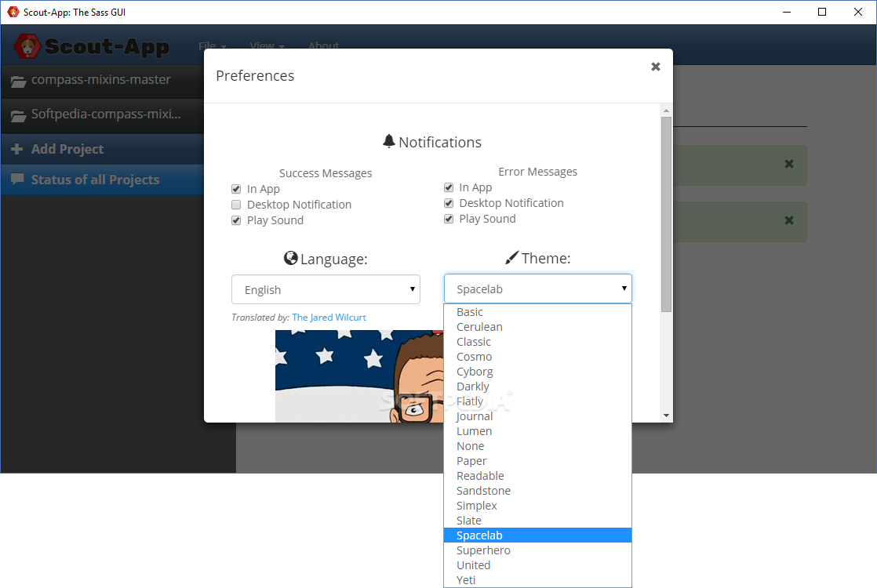Click the folder icon beside Softpedia-compass-mixi...
This screenshot has width=877, height=588.
19,116
